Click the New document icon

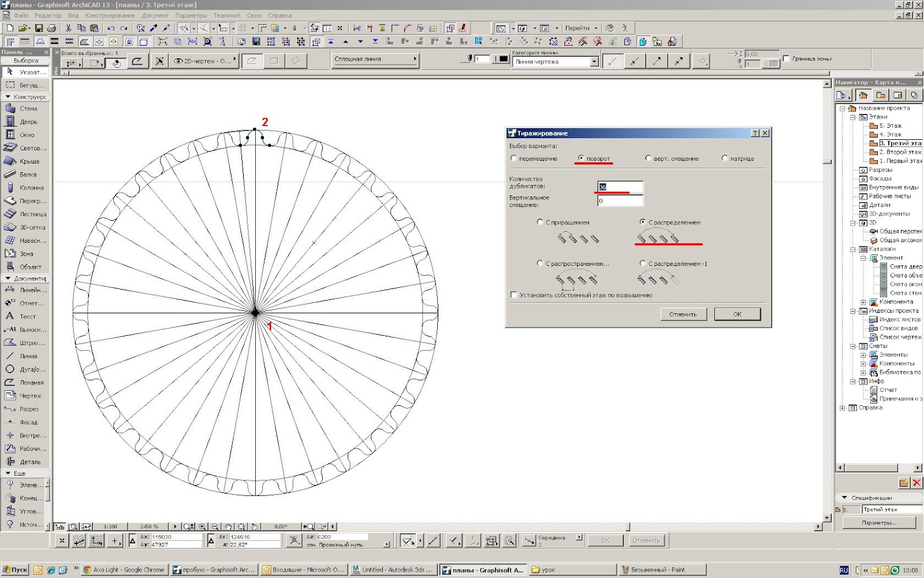click(x=9, y=28)
